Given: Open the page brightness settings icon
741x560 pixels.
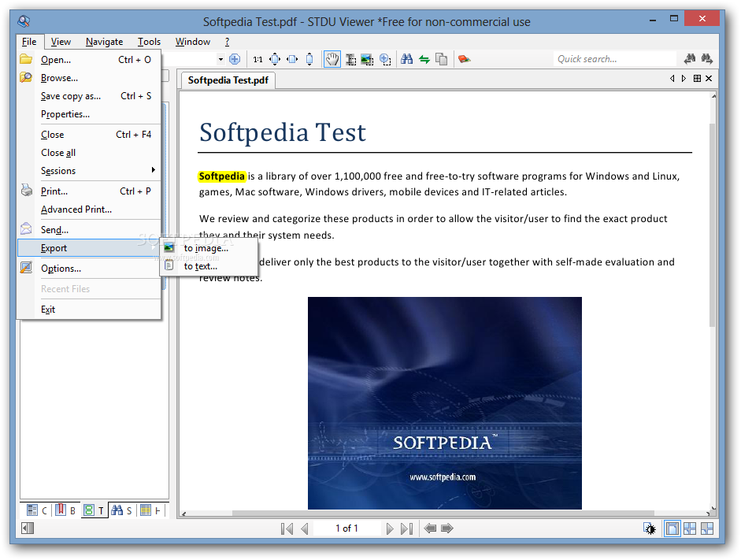Looking at the screenshot, I should click(x=650, y=528).
